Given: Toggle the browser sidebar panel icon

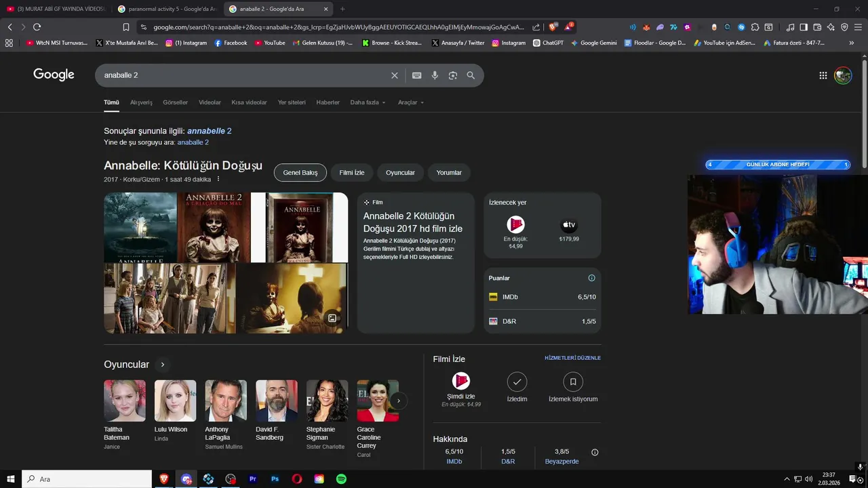Looking at the screenshot, I should (x=804, y=27).
